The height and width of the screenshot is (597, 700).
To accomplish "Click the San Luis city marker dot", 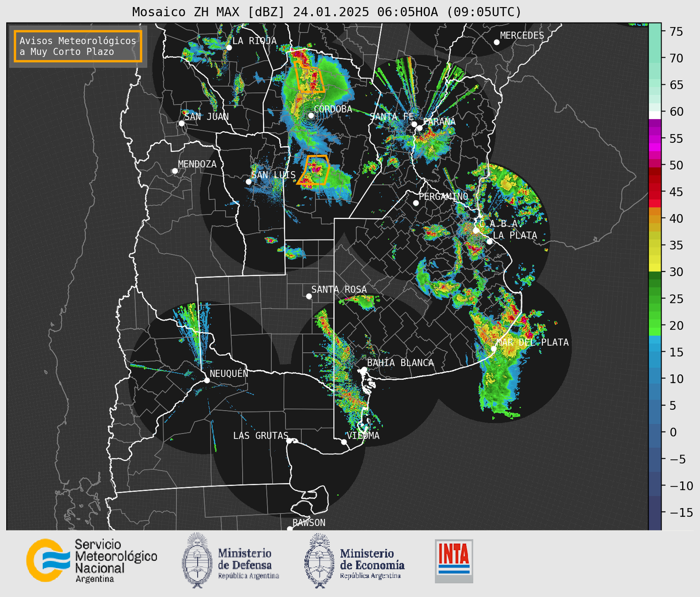I will point(249,181).
